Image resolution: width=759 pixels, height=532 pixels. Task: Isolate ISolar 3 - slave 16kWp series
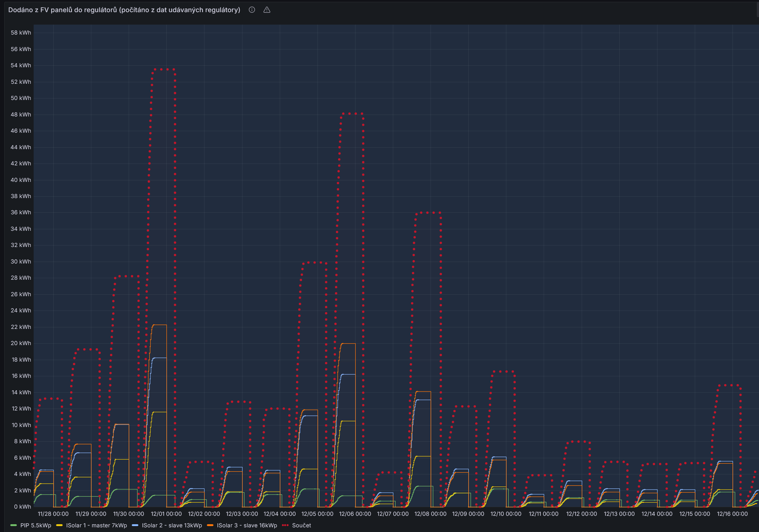coord(247,525)
